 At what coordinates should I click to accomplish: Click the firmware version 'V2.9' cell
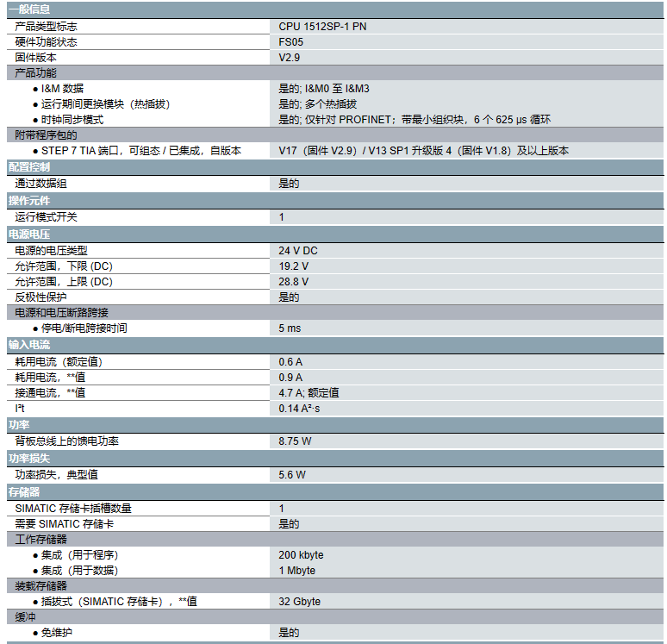coord(290,58)
